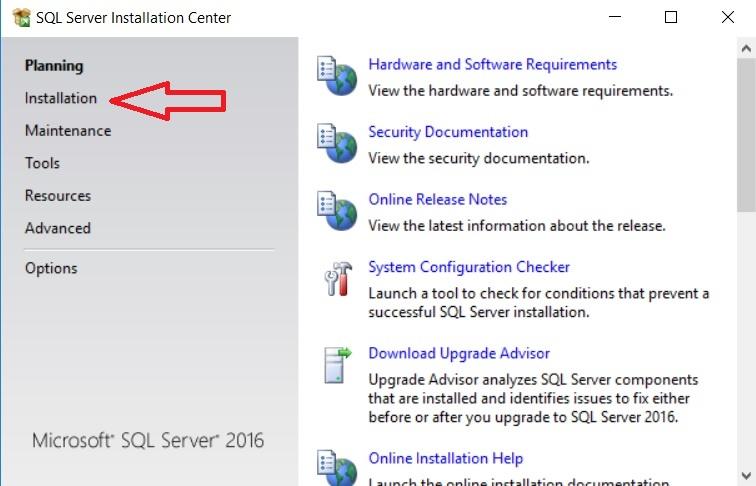
Task: Click the Online Installation Help globe icon
Action: 336,467
